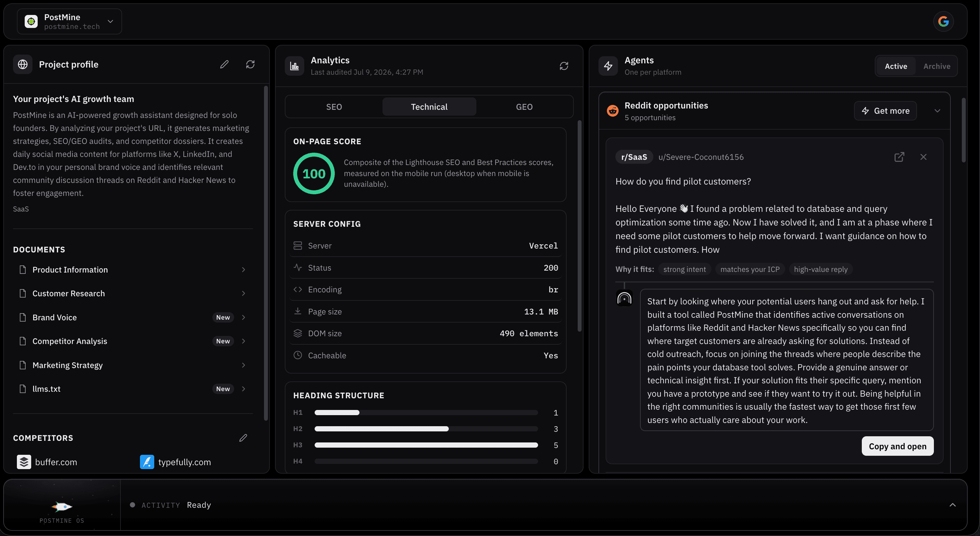Viewport: 980px width, 536px height.
Task: Select the GEO analytics tab
Action: (524, 107)
